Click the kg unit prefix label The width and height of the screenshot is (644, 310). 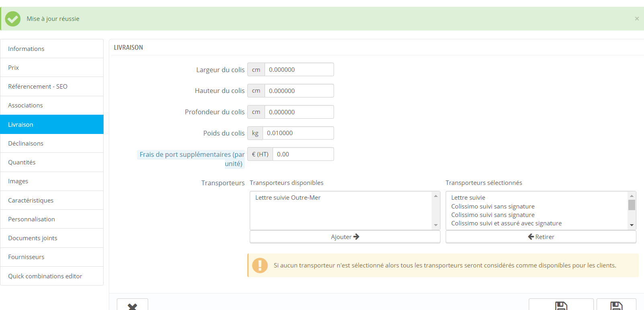(x=255, y=133)
